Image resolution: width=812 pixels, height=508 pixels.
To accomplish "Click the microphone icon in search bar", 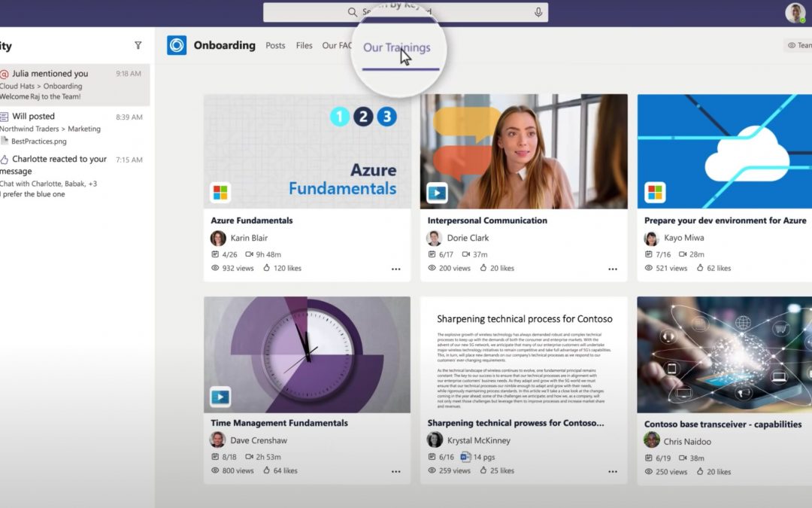I will (x=538, y=13).
